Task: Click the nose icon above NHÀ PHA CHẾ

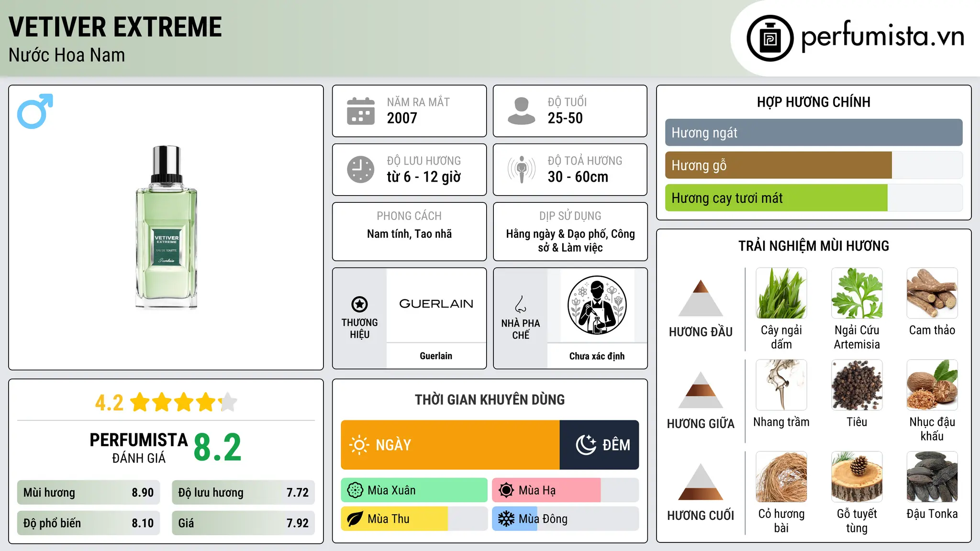Action: point(521,304)
